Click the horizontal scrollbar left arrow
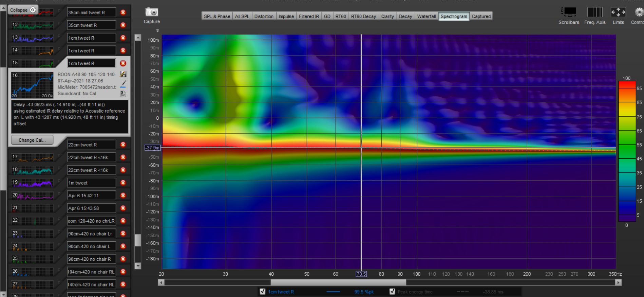 (x=161, y=282)
